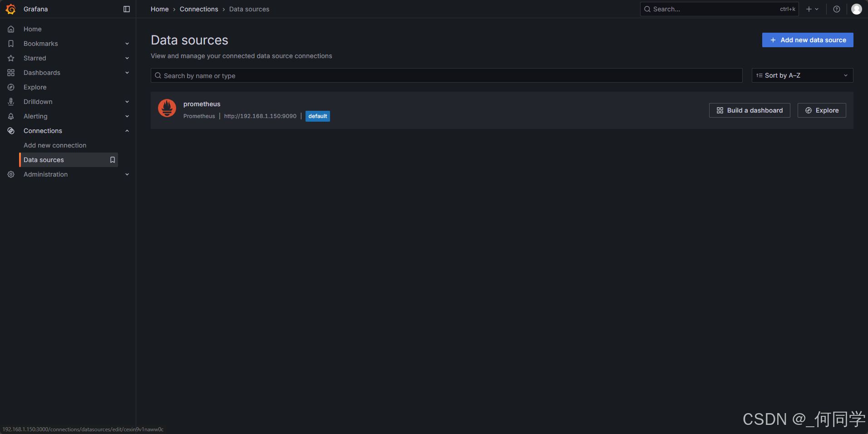Collapse the Connections section chevron
The width and height of the screenshot is (868, 434).
point(127,131)
